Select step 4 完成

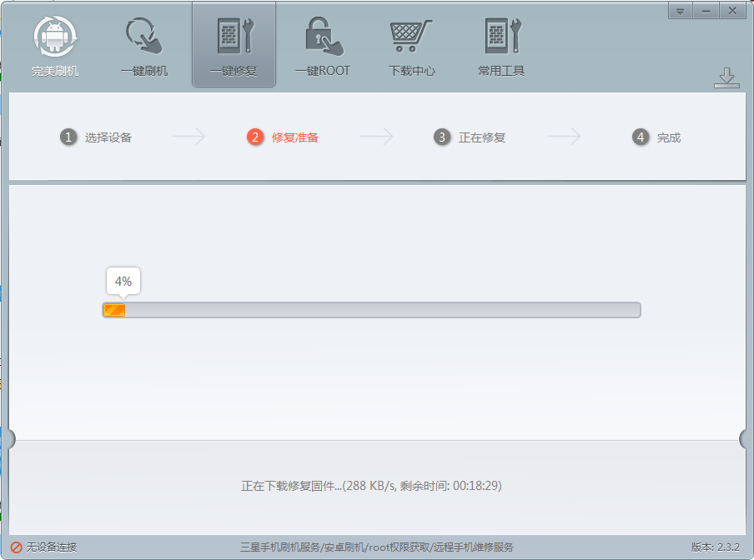click(656, 137)
